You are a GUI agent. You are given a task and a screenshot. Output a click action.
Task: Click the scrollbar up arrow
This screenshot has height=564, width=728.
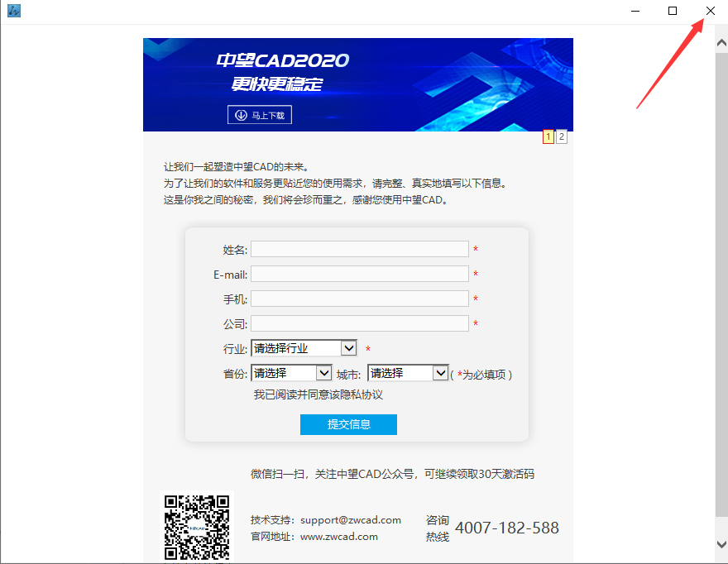coord(721,43)
